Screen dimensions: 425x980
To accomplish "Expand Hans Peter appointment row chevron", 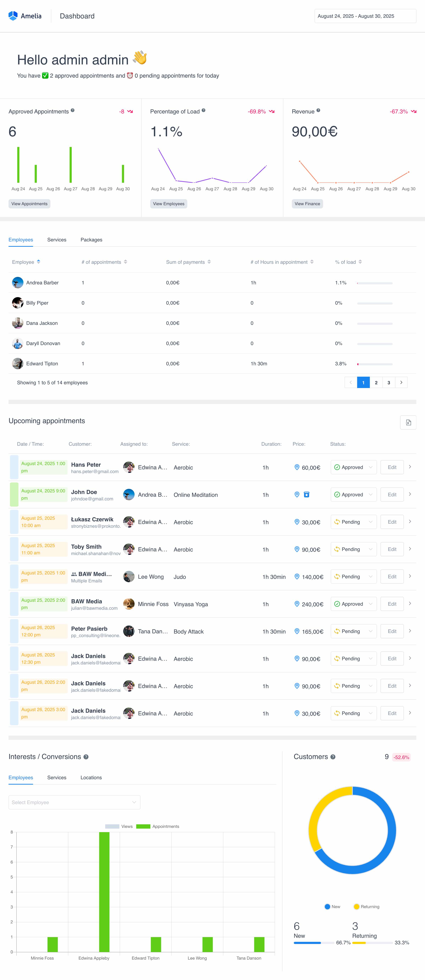I will pos(410,467).
